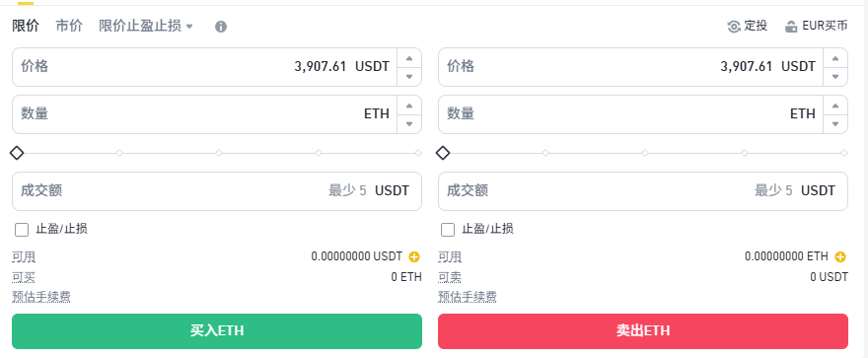Decrease buy price with down arrow
868x358 pixels.
(409, 76)
